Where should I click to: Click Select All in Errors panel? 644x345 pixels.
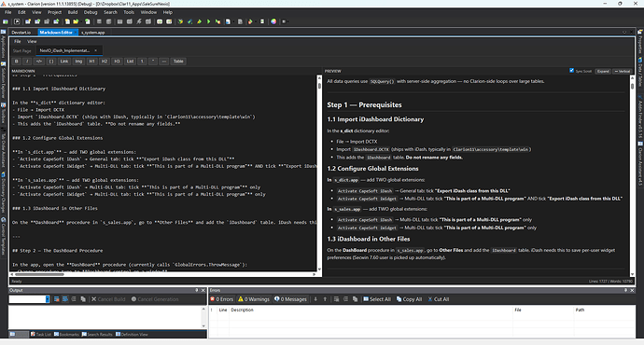coord(377,299)
